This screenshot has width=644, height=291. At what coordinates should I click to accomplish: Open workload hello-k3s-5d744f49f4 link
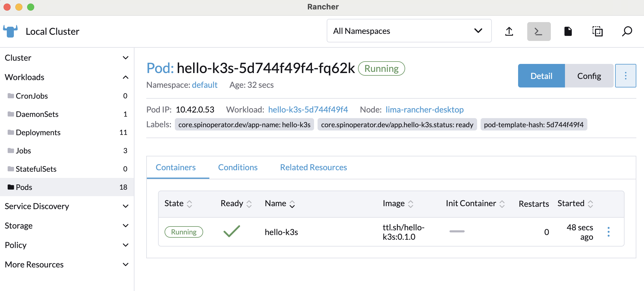(x=308, y=110)
